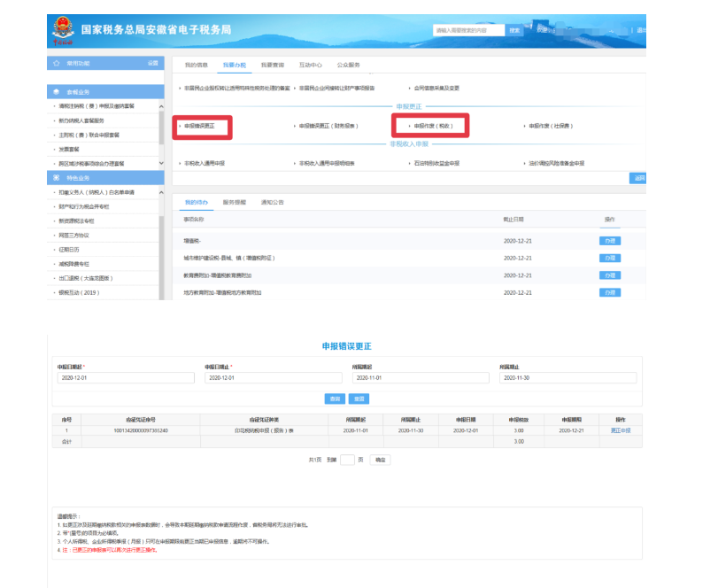This screenshot has height=588, width=718.
Task: Click the portal search input field
Action: 468,30
